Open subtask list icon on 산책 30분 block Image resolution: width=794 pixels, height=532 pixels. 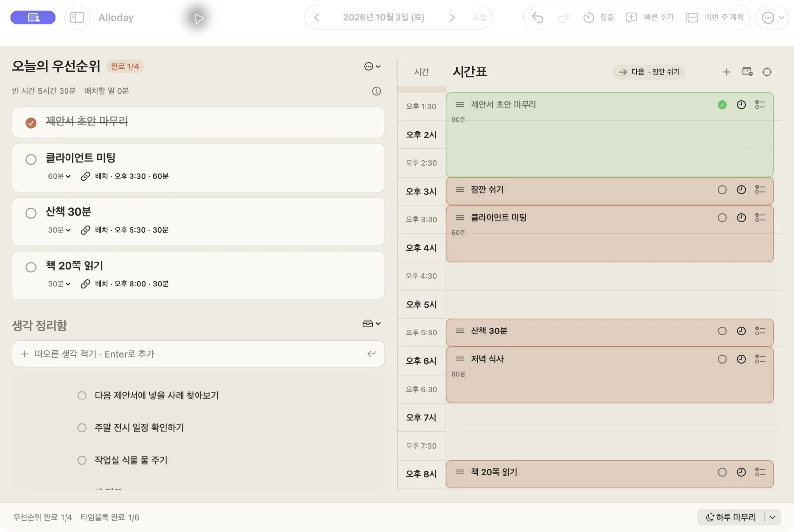760,331
